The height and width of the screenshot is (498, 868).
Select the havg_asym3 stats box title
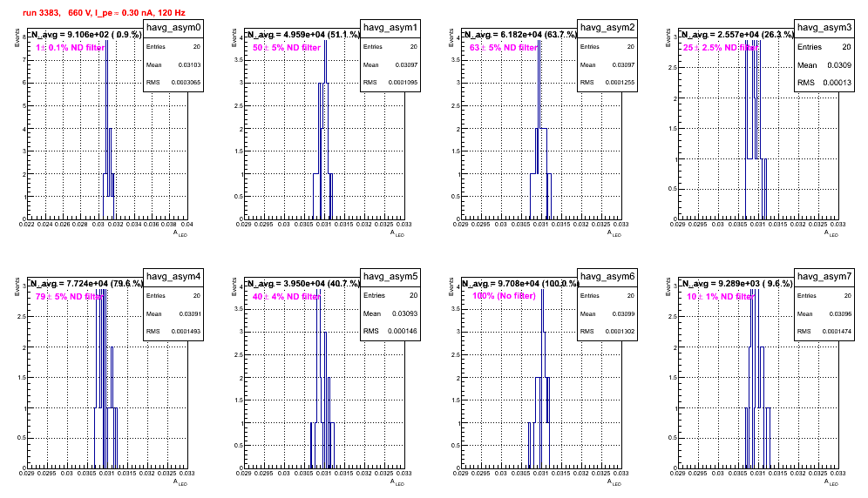coord(824,28)
